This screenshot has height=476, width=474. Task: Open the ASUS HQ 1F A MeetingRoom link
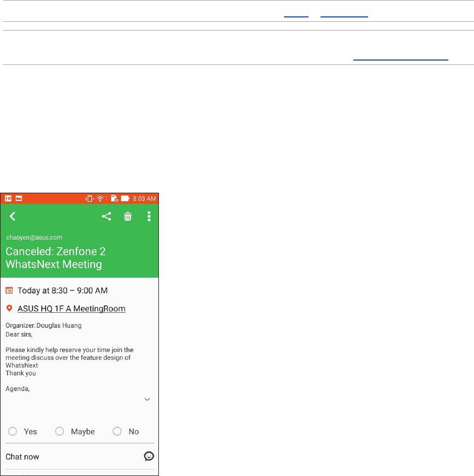(x=72, y=308)
